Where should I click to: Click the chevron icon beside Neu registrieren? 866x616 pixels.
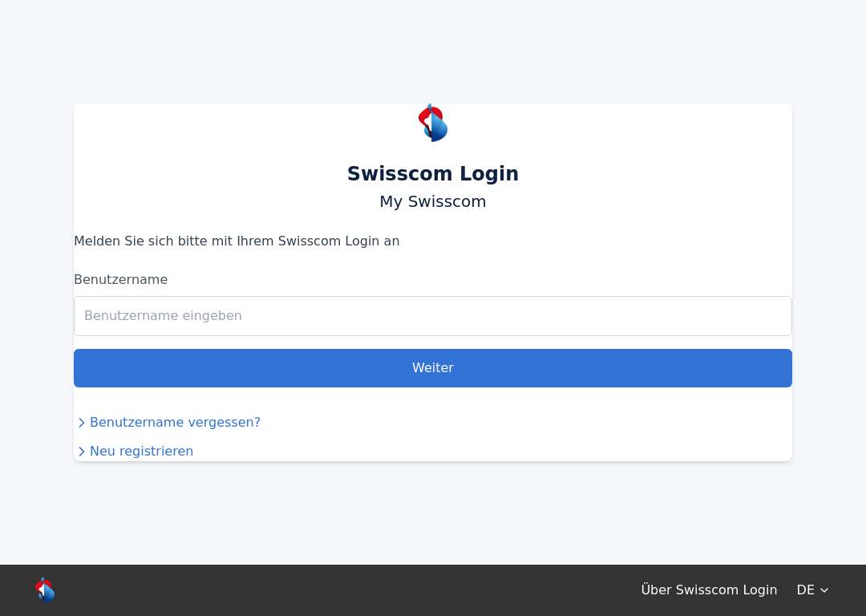click(x=82, y=452)
